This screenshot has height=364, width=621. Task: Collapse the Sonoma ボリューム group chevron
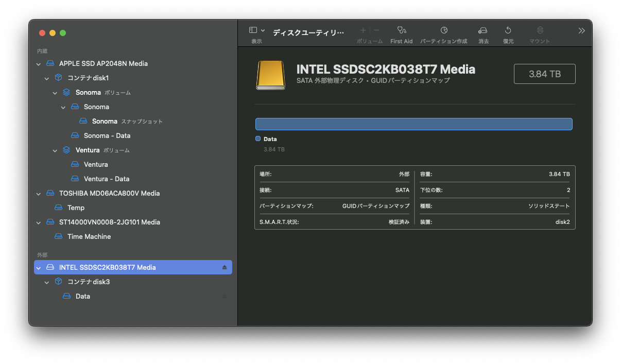(55, 93)
